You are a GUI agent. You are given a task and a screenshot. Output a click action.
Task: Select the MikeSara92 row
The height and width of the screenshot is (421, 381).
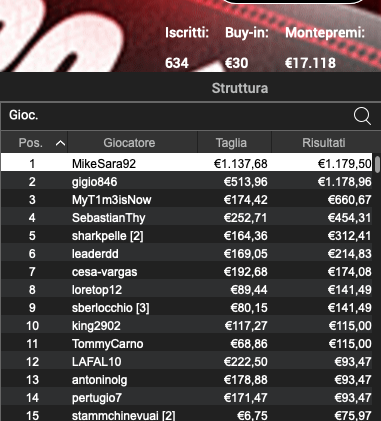[x=187, y=163]
